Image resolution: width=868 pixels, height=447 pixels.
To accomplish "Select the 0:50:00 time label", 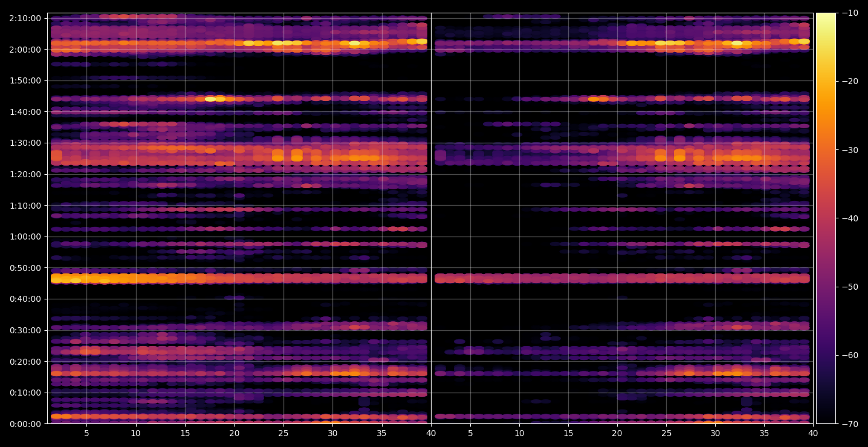I will tap(25, 268).
